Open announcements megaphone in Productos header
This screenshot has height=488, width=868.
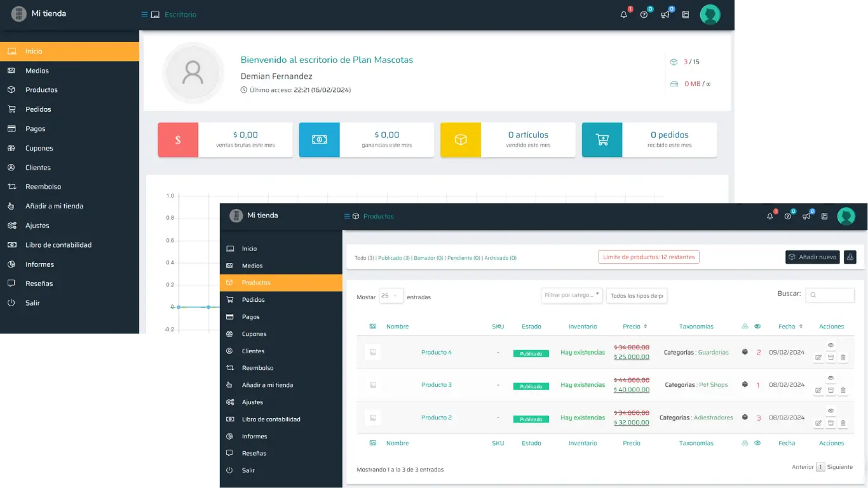pos(806,216)
